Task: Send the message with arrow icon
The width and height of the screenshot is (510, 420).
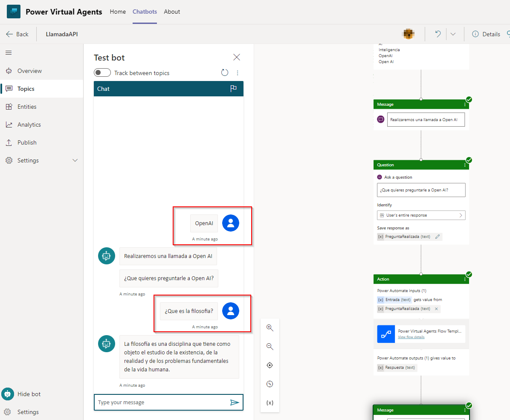Action: click(x=235, y=403)
